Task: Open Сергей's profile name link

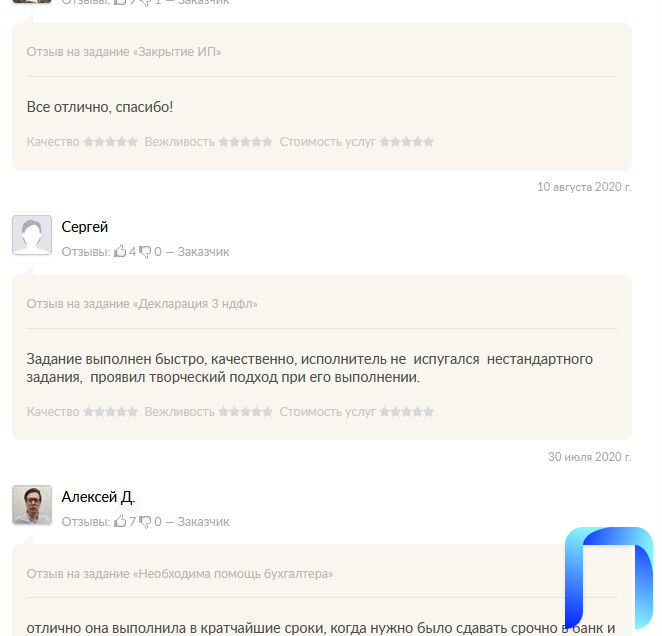Action: click(x=85, y=227)
